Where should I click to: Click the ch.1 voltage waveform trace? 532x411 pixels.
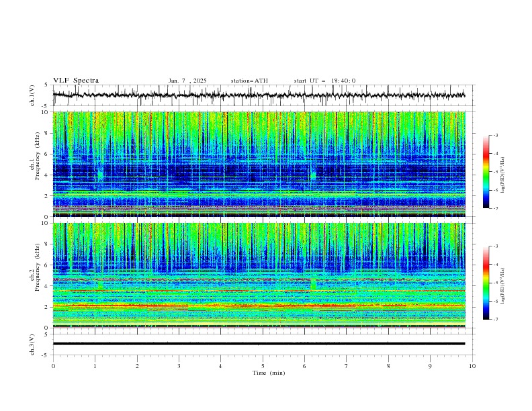click(x=259, y=95)
